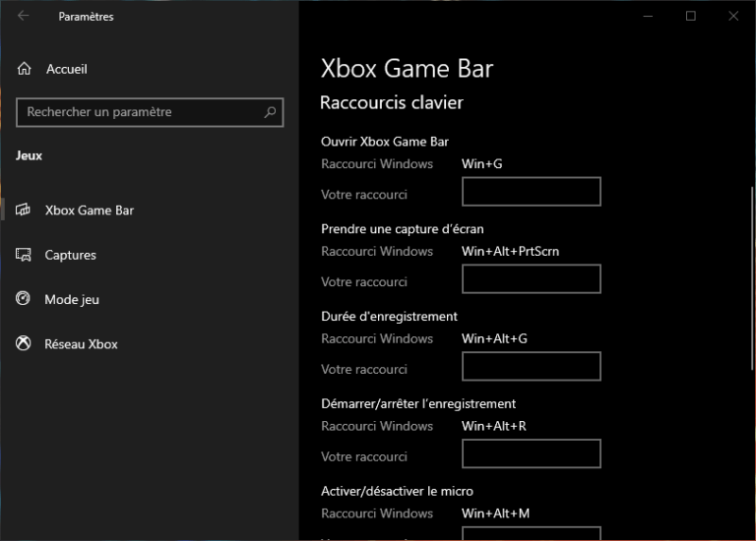Click the Mode jeu gauge icon
Image resolution: width=756 pixels, height=541 pixels.
[x=24, y=299]
